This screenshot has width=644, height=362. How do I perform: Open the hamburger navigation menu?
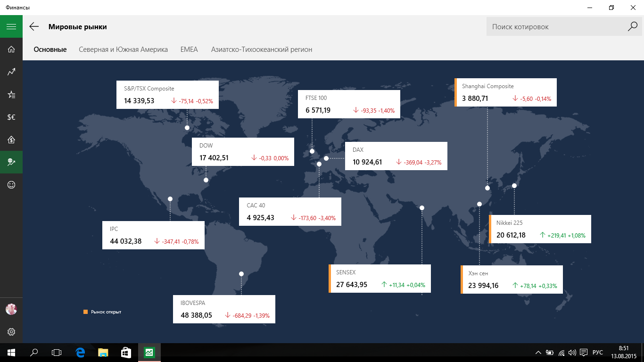click(11, 26)
